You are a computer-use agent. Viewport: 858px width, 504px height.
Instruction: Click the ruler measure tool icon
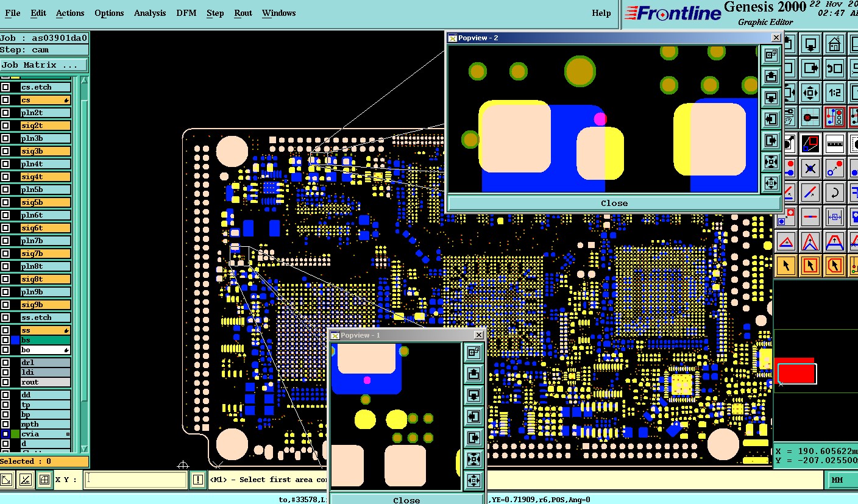834,143
